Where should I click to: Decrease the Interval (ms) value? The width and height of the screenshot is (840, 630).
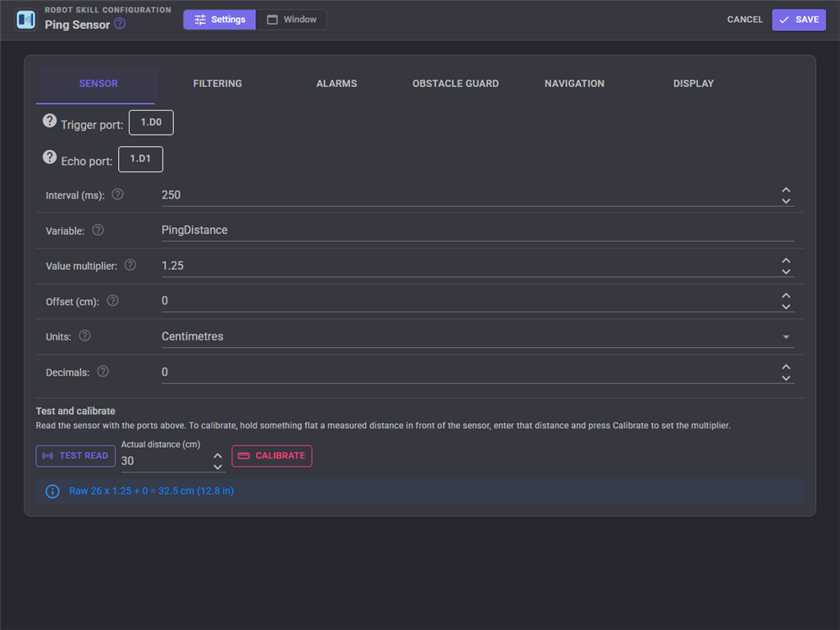tap(786, 201)
